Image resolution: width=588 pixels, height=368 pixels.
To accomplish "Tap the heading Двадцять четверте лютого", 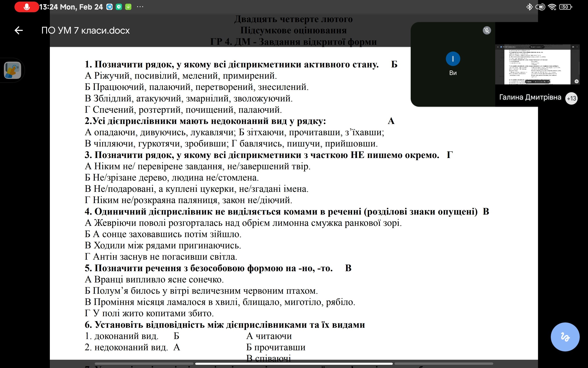I will 293,19.
